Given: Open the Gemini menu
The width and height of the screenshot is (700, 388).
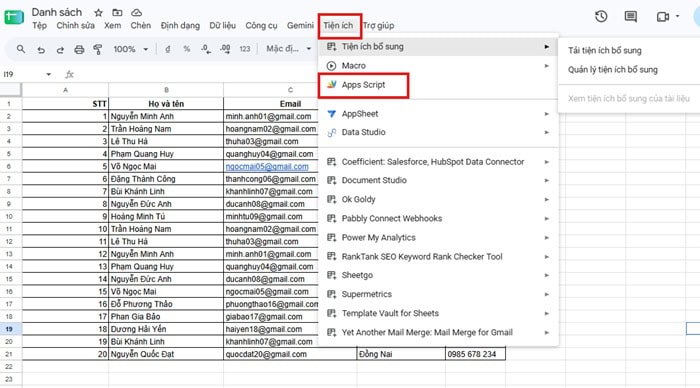Looking at the screenshot, I should 300,25.
